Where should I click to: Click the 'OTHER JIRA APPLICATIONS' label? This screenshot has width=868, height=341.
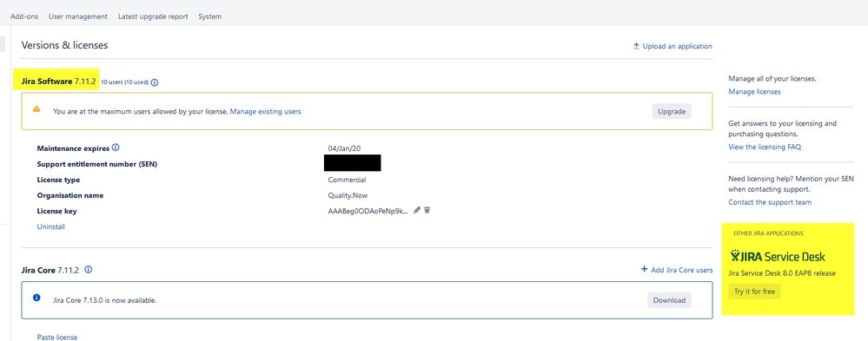point(768,233)
